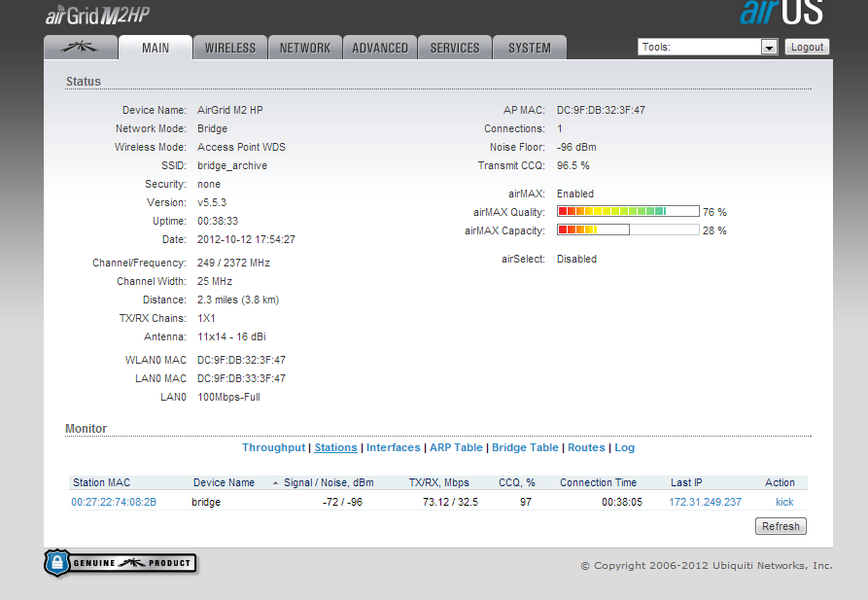
Task: Open the NETWORK tab
Action: click(x=305, y=48)
